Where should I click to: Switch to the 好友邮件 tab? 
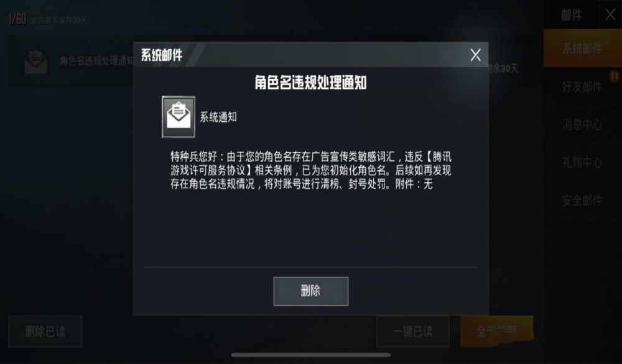[582, 86]
